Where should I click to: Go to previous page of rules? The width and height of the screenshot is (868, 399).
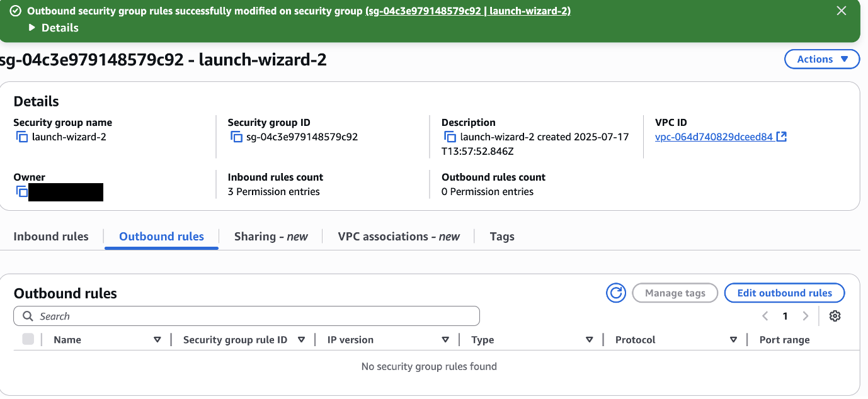[x=765, y=317]
